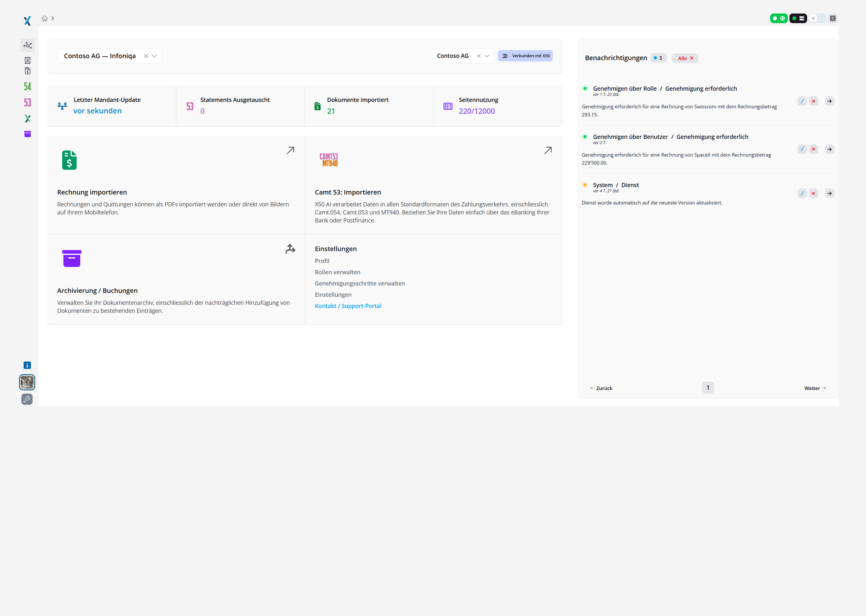The height and width of the screenshot is (616, 866).
Task: Dismiss the Swisscom approval notification
Action: click(814, 101)
